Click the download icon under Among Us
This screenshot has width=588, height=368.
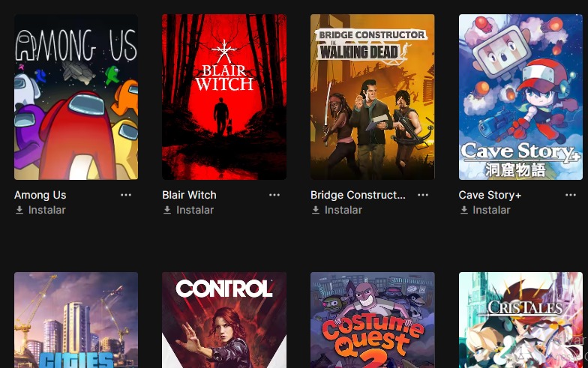point(19,210)
